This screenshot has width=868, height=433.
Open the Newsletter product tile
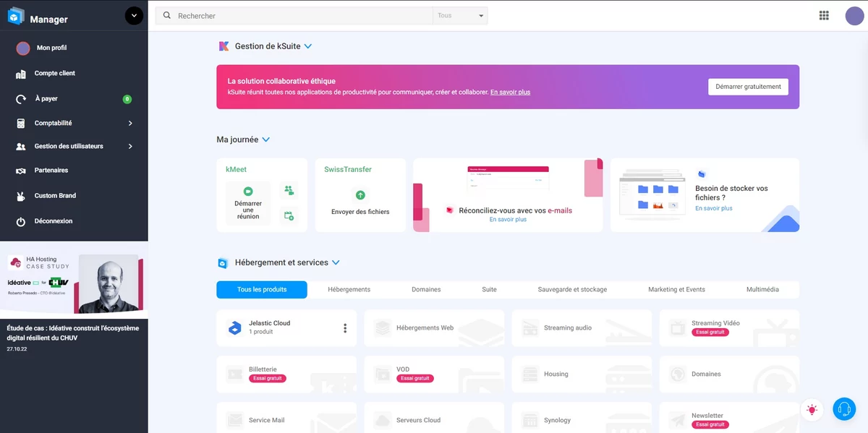pyautogui.click(x=729, y=418)
